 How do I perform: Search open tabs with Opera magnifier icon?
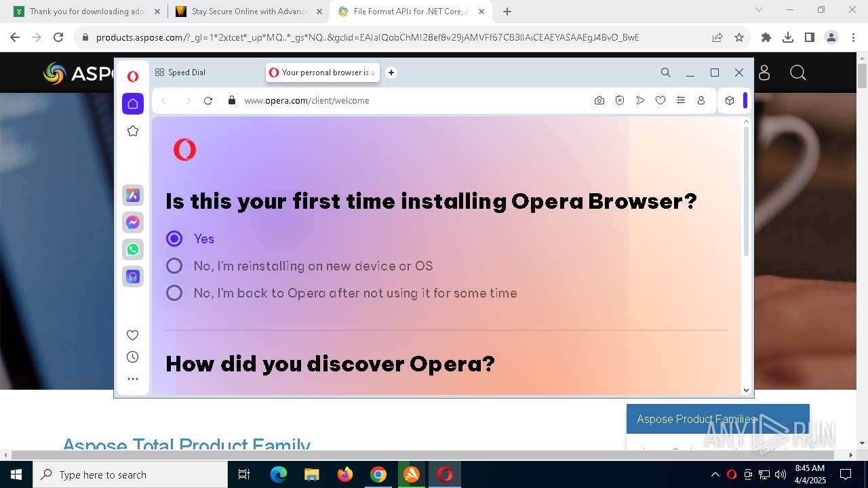(x=666, y=73)
